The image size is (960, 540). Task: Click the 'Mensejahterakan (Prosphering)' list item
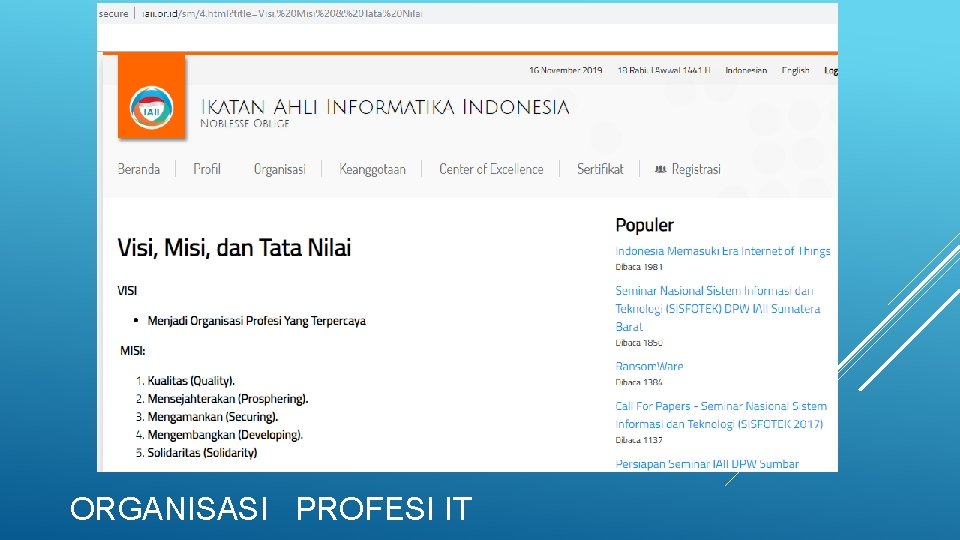(x=228, y=399)
